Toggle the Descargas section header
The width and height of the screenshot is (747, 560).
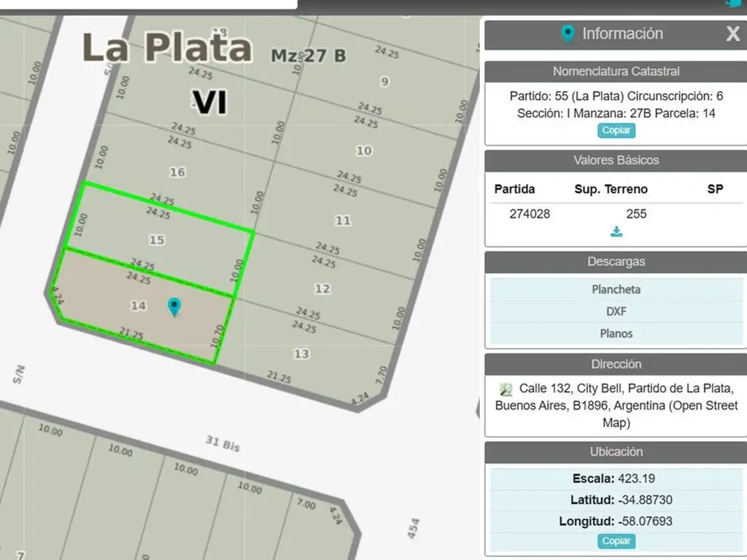[x=616, y=262]
